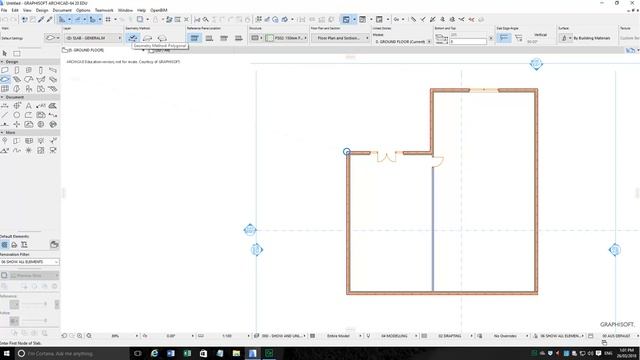Click the material color swatch in Structure
Image resolution: width=640 pixels, height=360 pixels.
point(269,38)
